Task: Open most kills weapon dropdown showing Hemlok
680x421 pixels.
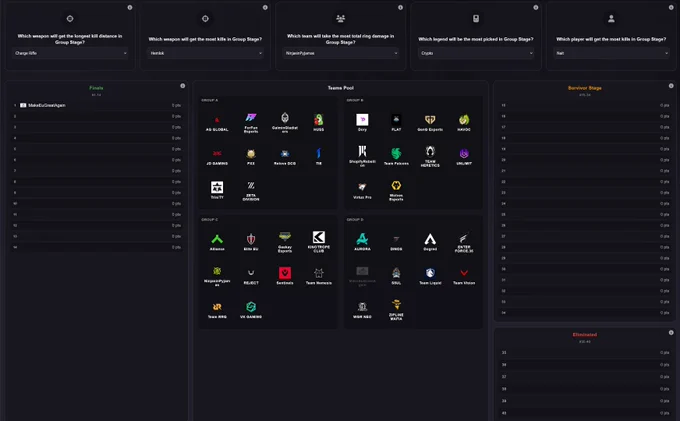Action: coord(205,53)
